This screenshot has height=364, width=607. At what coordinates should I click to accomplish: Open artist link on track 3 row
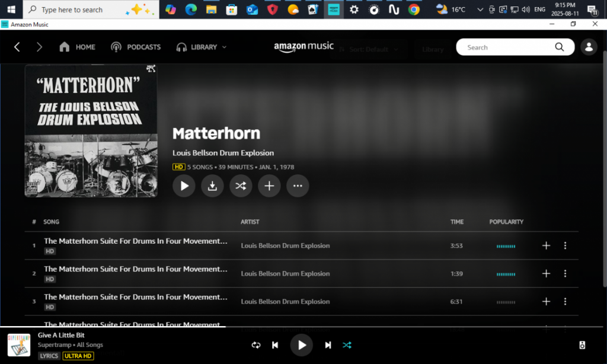285,301
